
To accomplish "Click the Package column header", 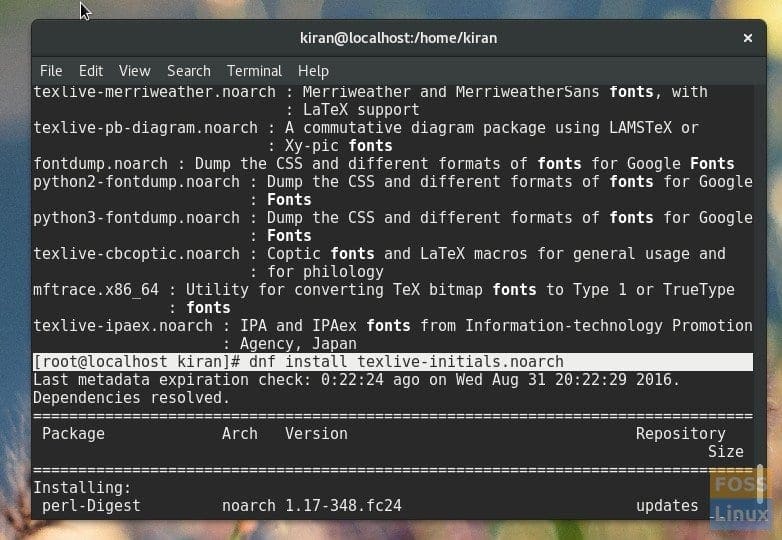I will pyautogui.click(x=73, y=434).
